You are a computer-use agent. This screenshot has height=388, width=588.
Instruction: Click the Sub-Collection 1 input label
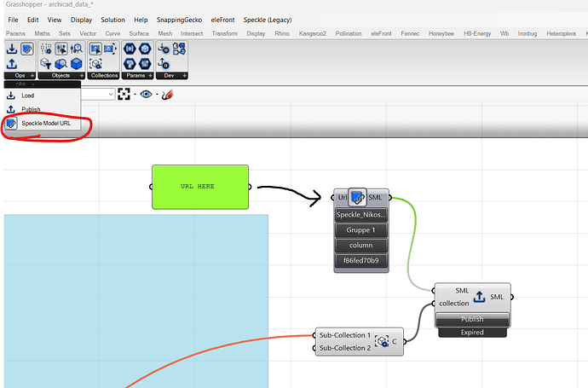pyautogui.click(x=344, y=335)
